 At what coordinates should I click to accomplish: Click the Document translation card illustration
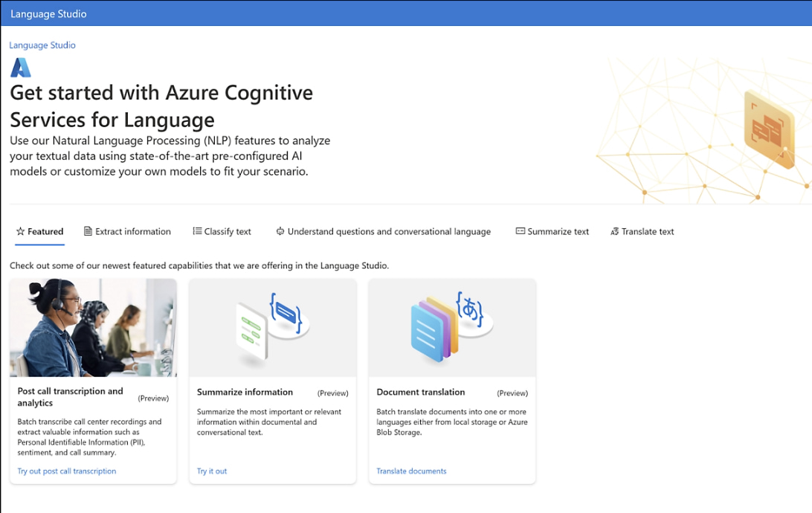451,328
